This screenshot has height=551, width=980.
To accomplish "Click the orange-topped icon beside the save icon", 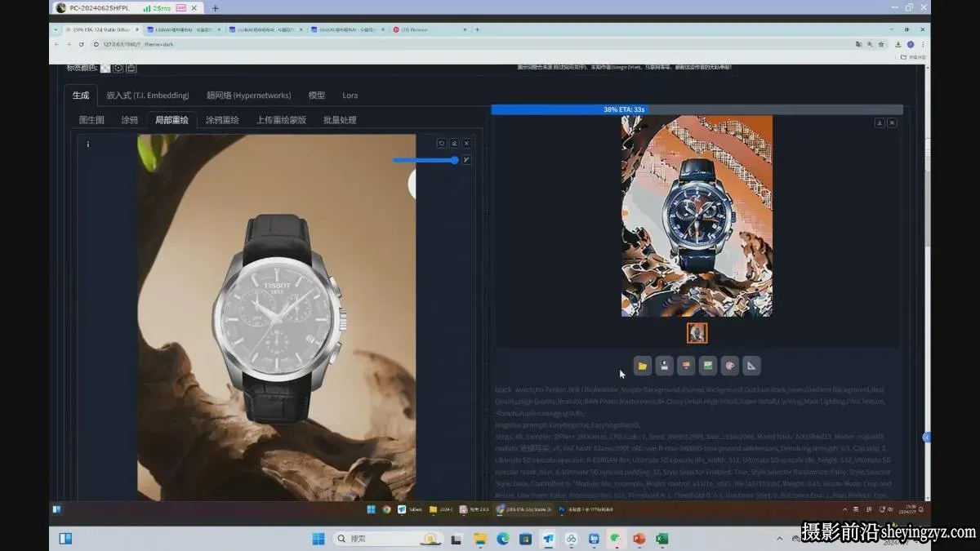I will click(686, 366).
